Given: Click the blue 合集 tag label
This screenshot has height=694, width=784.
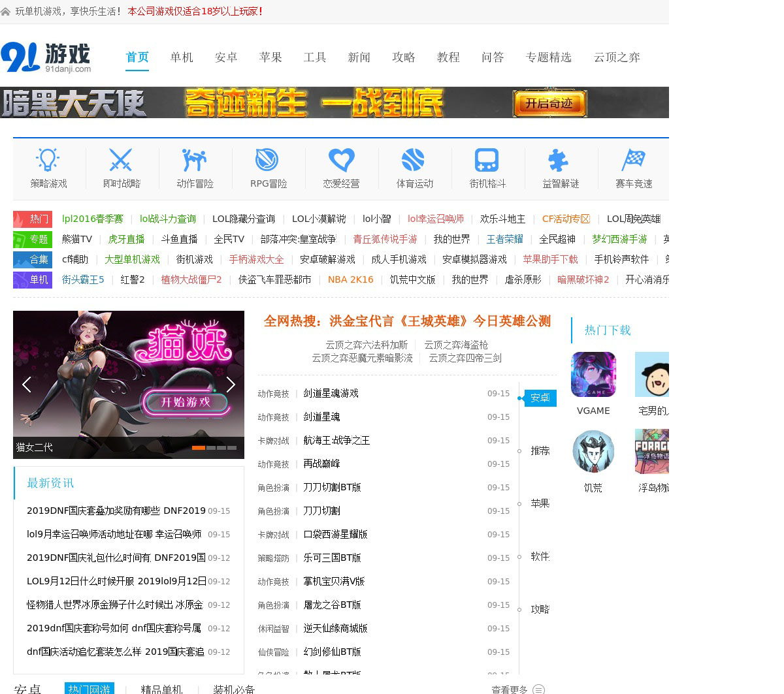Looking at the screenshot, I should coord(33,259).
